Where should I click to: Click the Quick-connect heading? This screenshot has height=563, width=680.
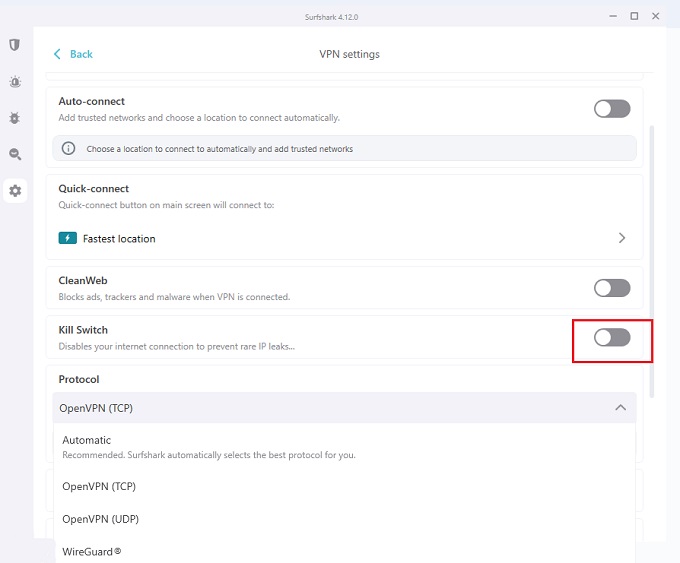tap(94, 189)
